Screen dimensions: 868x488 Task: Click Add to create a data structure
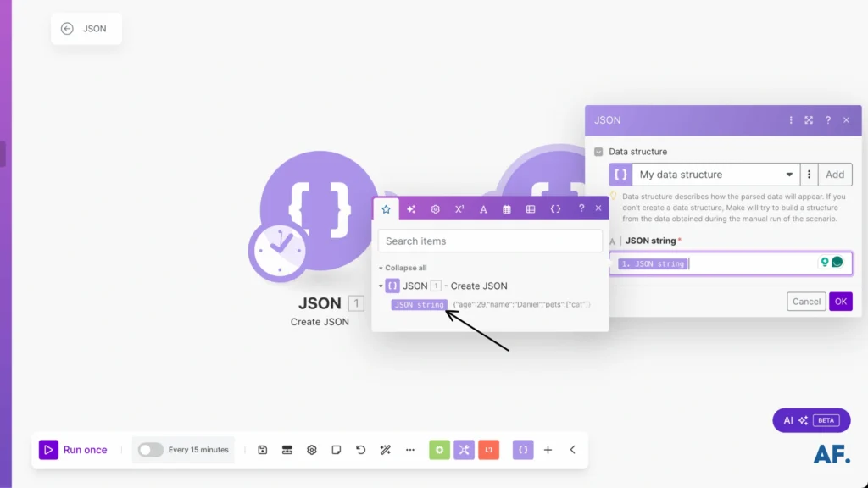pyautogui.click(x=835, y=175)
